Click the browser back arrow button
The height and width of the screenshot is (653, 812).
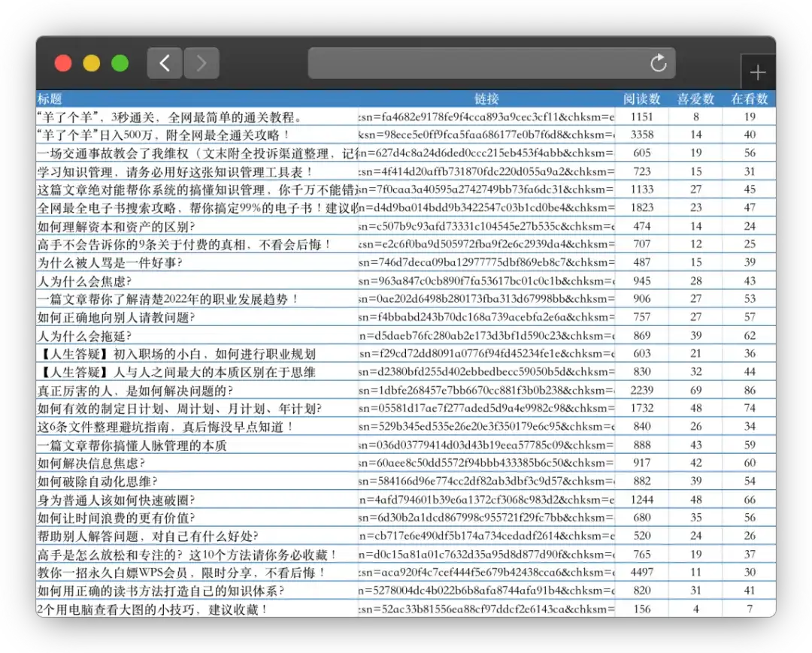[x=165, y=63]
